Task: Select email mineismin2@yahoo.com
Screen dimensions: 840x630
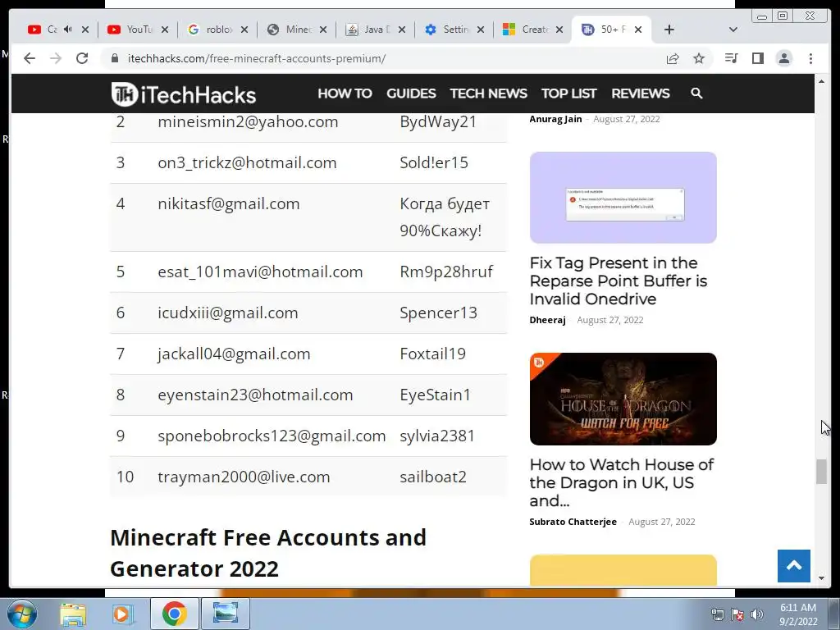Action: tap(248, 121)
